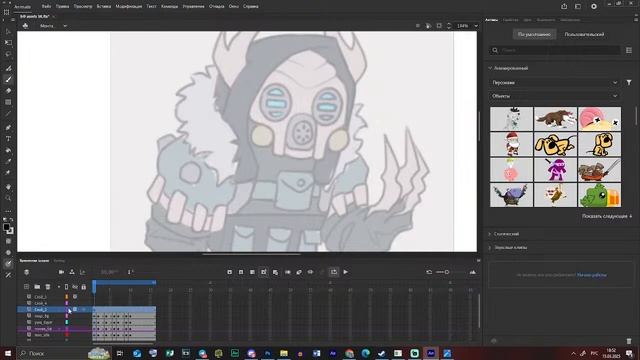Click the rotate stage icon
Screen dimensions: 640x360
tap(428, 26)
